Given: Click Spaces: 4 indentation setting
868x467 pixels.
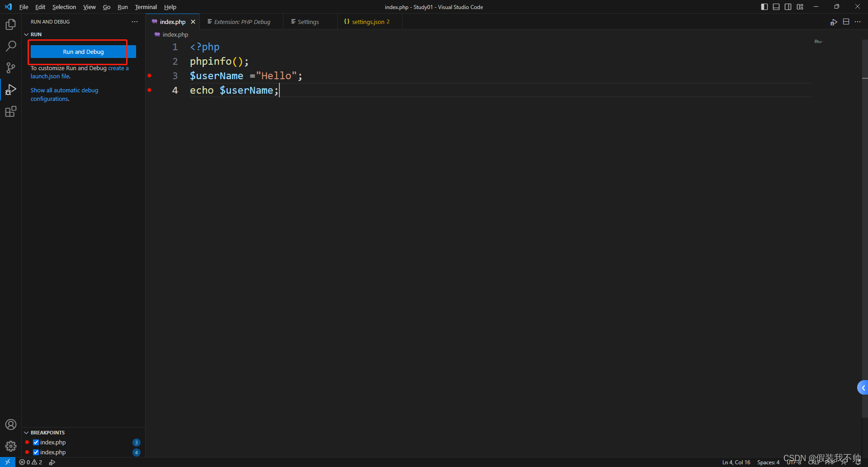Looking at the screenshot, I should 768,462.
